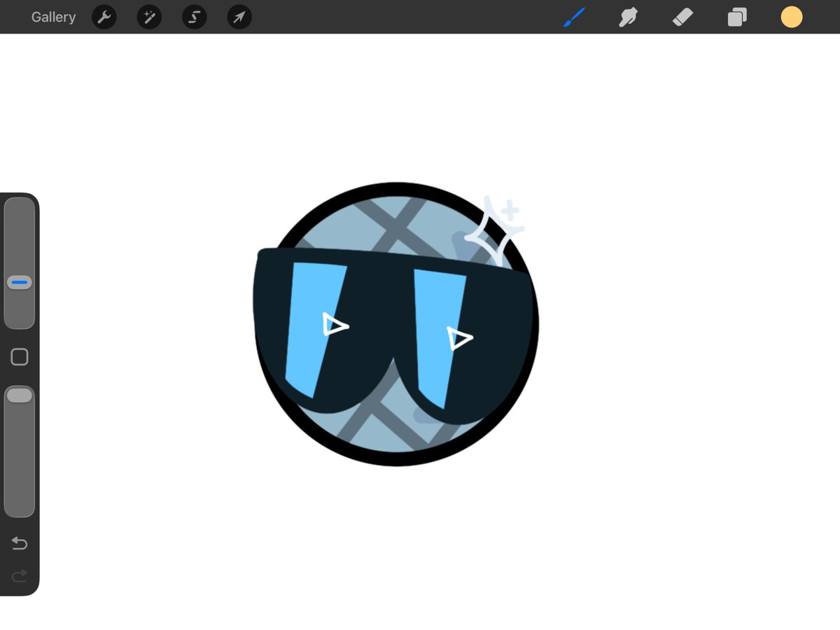Undo the last action
This screenshot has height=630, width=840.
[20, 543]
